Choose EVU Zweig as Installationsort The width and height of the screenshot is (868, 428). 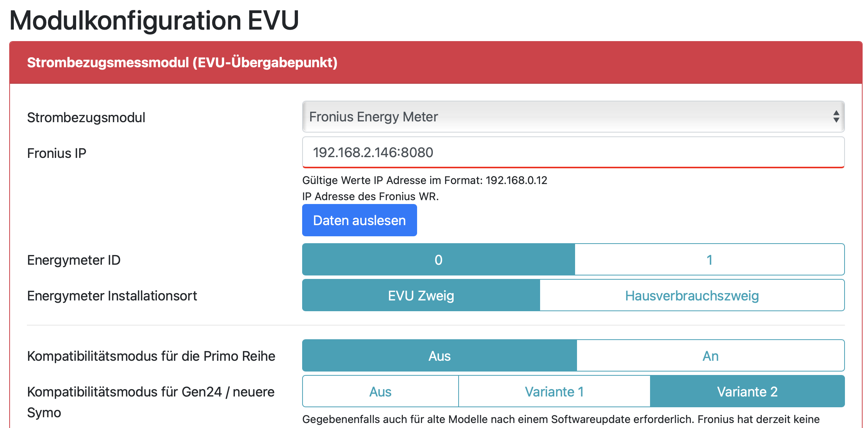tap(421, 295)
